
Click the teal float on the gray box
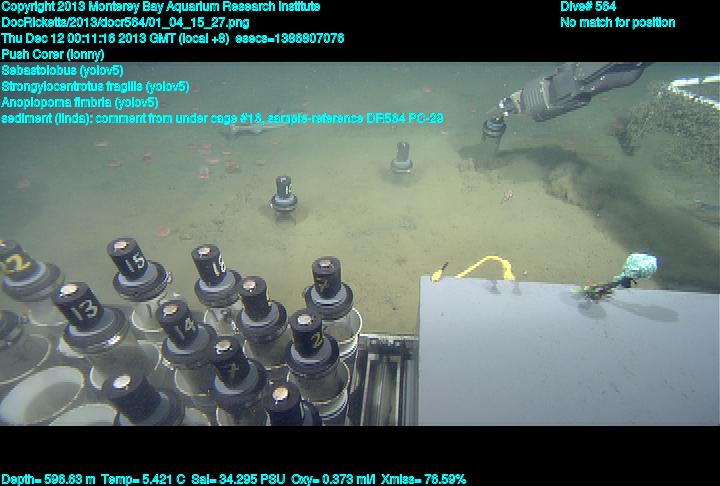[x=641, y=266]
